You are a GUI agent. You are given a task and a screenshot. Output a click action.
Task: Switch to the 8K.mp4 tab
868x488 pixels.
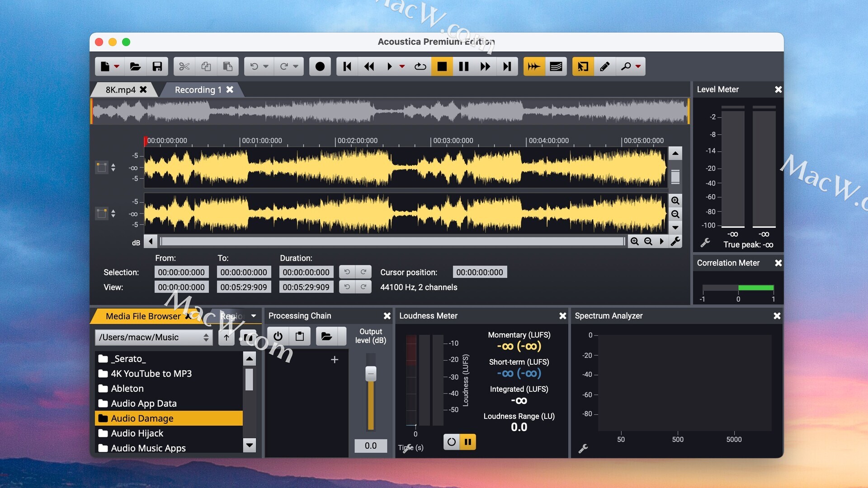[120, 89]
